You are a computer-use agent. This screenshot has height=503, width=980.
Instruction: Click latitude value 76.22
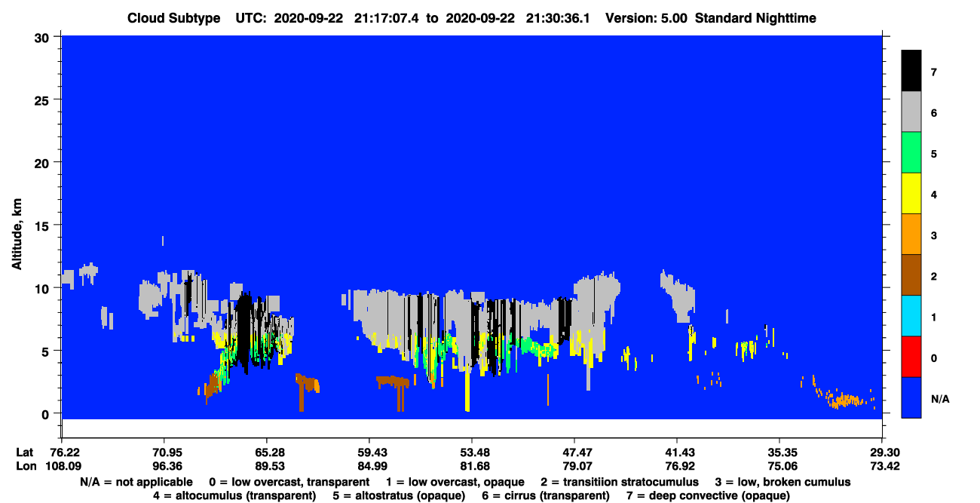[61, 452]
